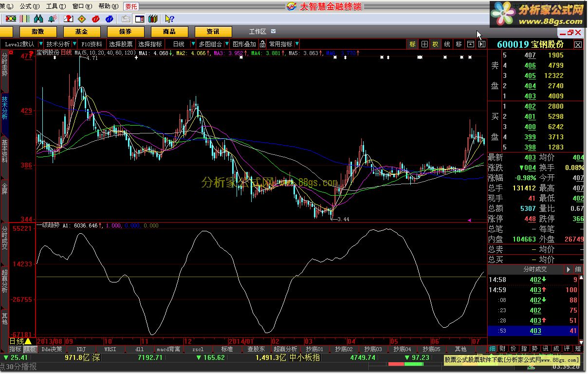Select the 短 tab in bottom-right panel
Image resolution: width=588 pixels, height=374 pixels.
pyautogui.click(x=577, y=349)
